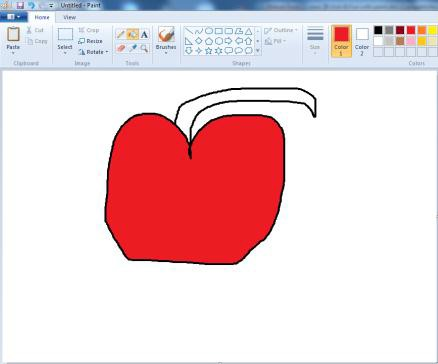
Task: Choose the Six-point star shape
Action: [219, 51]
